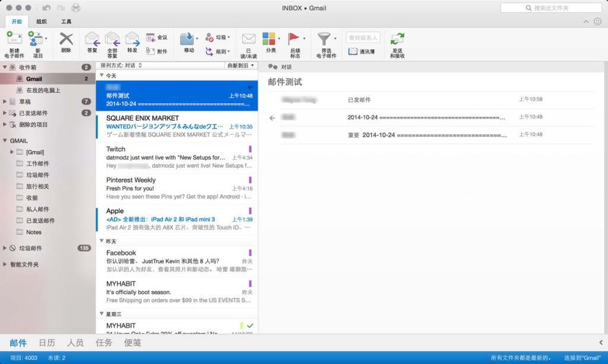
Task: Click the Forward (转发) envelope icon
Action: pyautogui.click(x=132, y=40)
